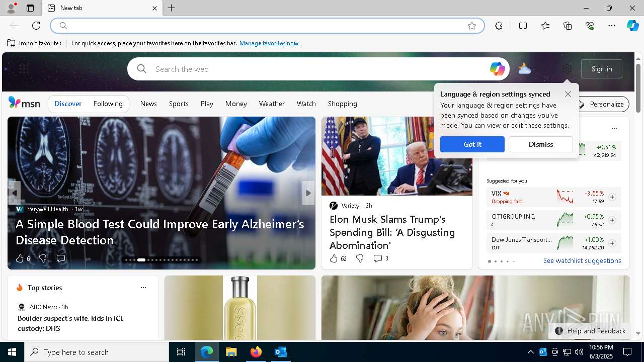The width and height of the screenshot is (644, 362).
Task: Open Copilot icon in search box
Action: tap(497, 69)
